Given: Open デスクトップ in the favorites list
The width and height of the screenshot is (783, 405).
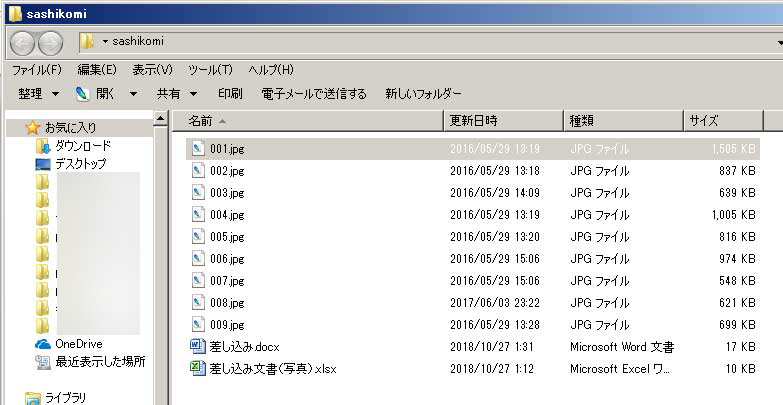Looking at the screenshot, I should pyautogui.click(x=80, y=164).
